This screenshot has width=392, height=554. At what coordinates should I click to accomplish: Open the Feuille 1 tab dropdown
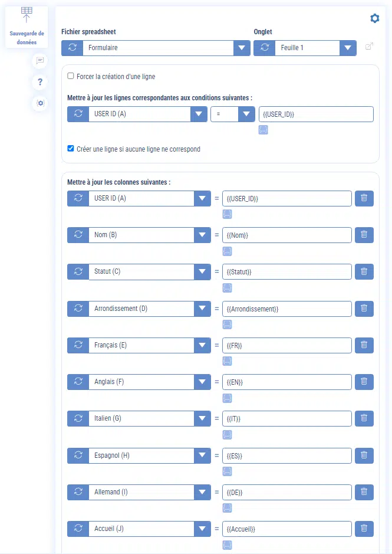(x=348, y=48)
